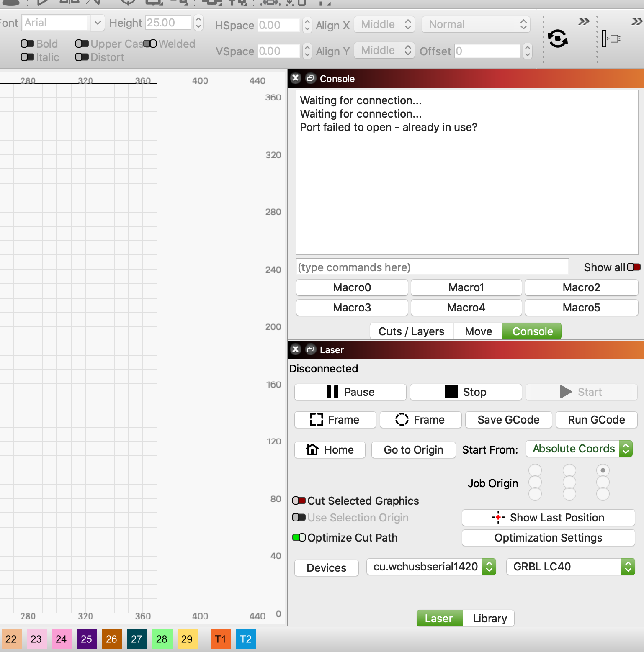Click Show Last Position crosshair button
Screen dimensions: 644x652
(548, 518)
